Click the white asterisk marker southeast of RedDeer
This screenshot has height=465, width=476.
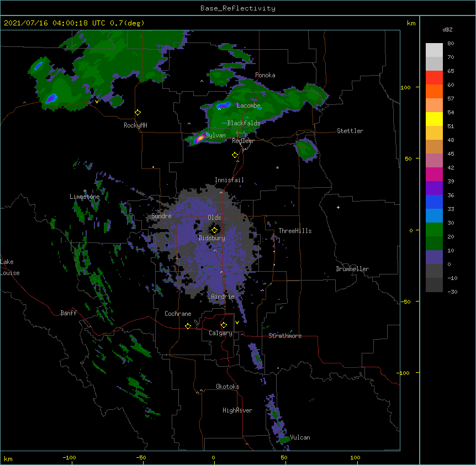click(277, 167)
